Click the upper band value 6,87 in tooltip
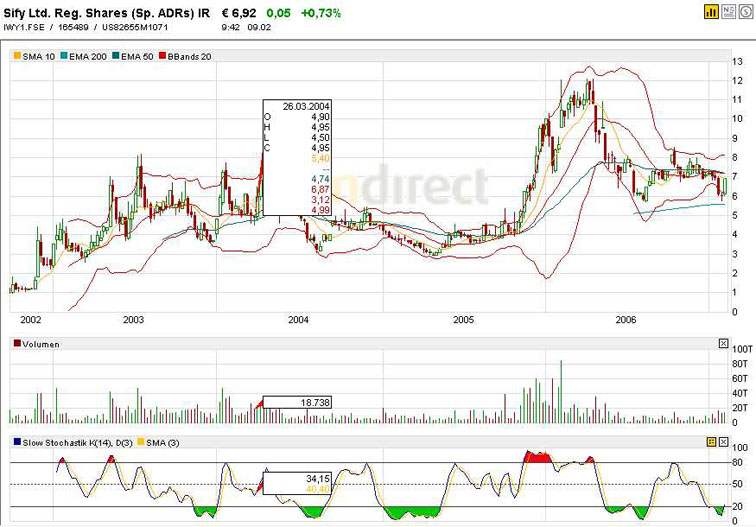 coord(321,189)
